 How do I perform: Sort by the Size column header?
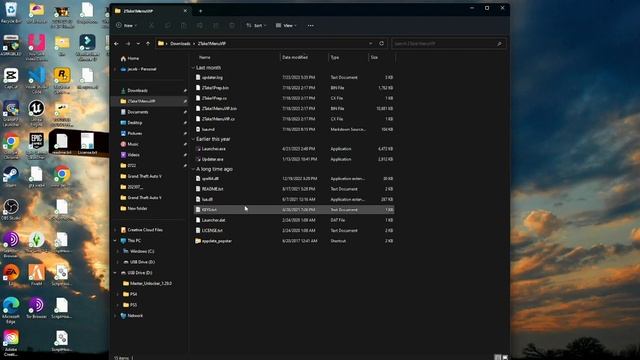[x=374, y=58]
